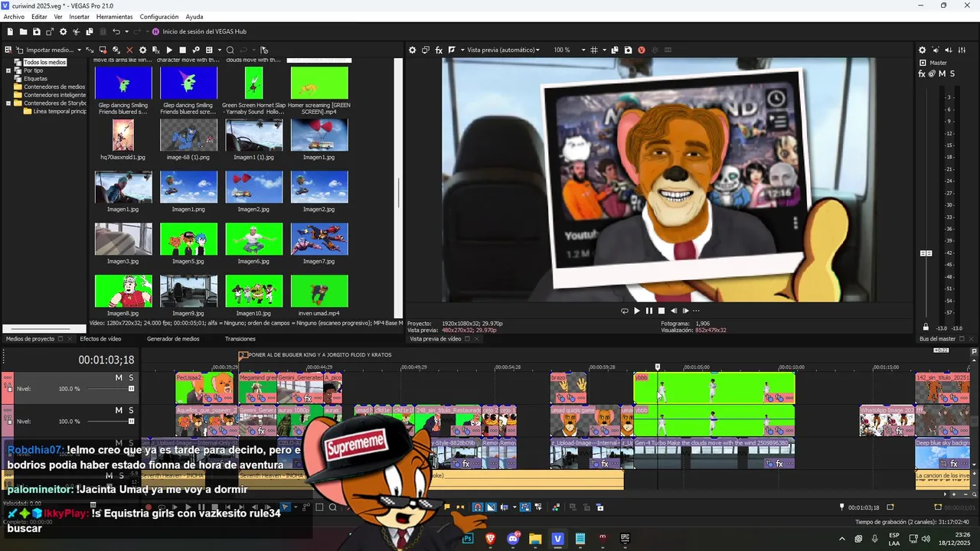Expand Contenedores de Storyboard node
Screen dimensions: 980x551
[8, 103]
